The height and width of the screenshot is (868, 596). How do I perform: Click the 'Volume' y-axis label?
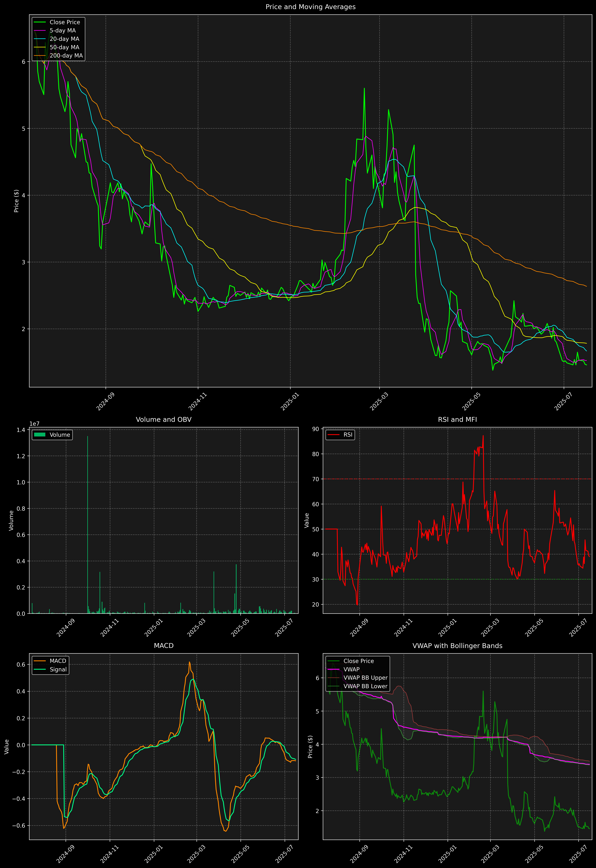click(11, 520)
